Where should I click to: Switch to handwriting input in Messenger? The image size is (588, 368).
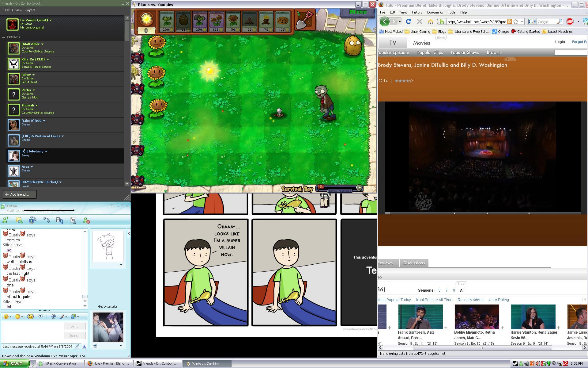tap(77, 347)
